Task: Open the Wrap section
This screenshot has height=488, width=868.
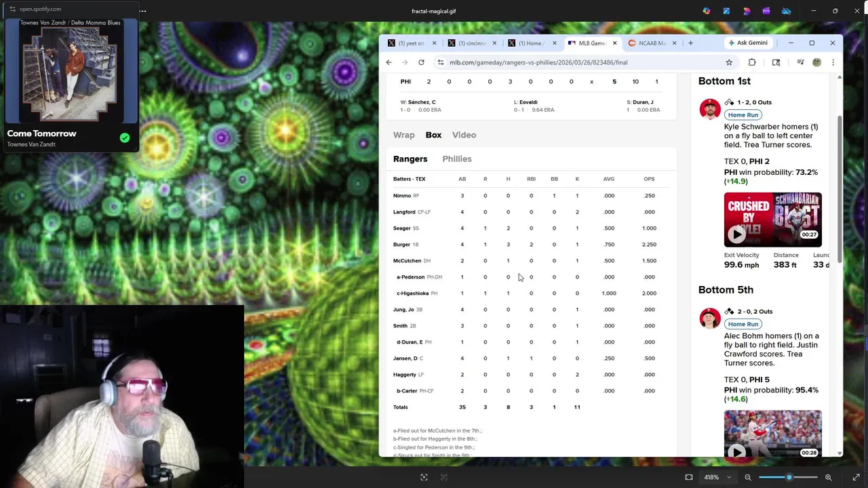Action: click(403, 135)
